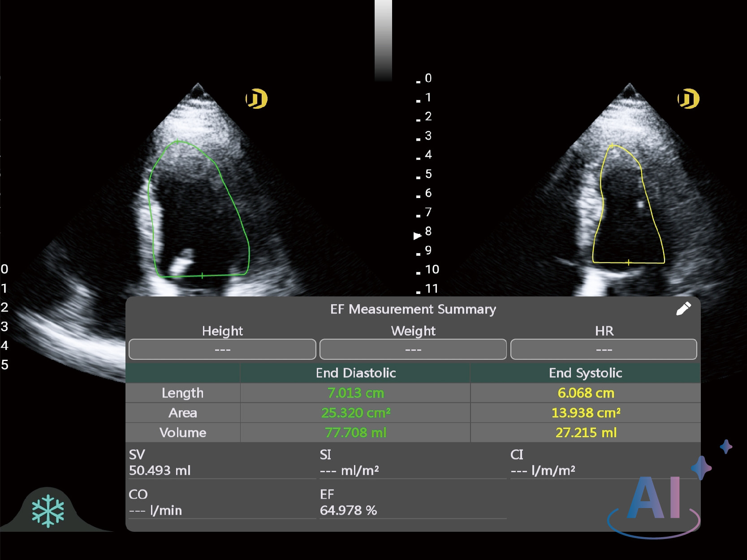Select the Weight input field
747x560 pixels.
(413, 349)
